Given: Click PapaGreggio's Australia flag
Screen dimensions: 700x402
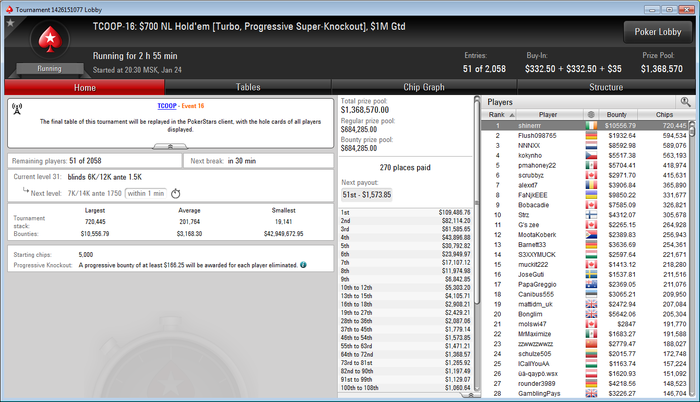Looking at the screenshot, I should point(591,285).
